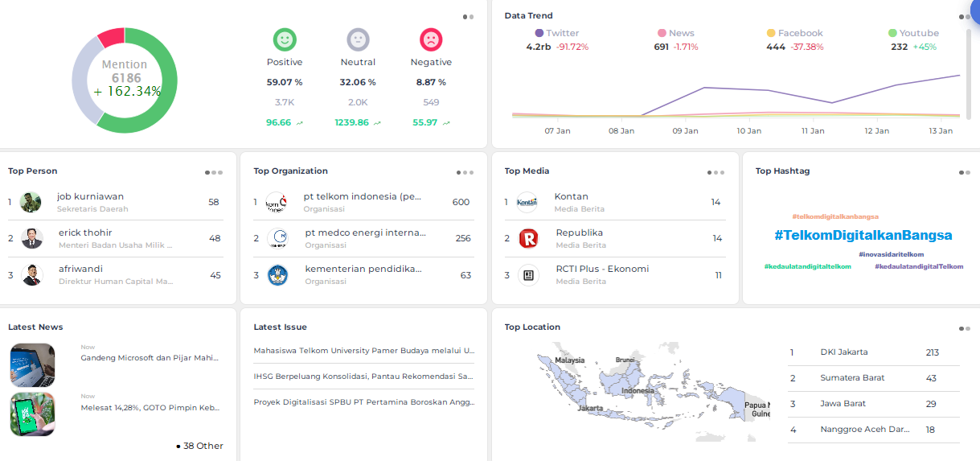Open the Top Organization options menu

[x=465, y=172]
